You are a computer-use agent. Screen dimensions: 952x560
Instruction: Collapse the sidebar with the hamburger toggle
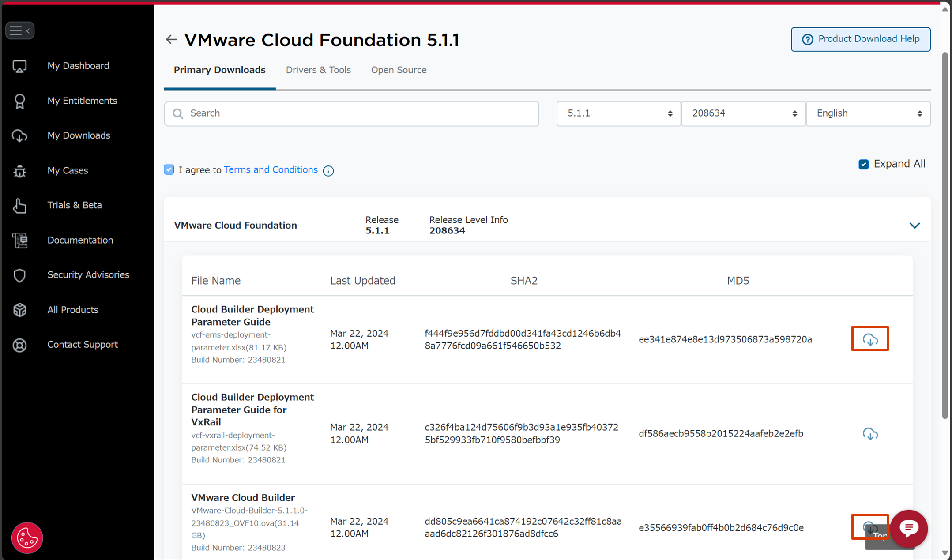20,30
